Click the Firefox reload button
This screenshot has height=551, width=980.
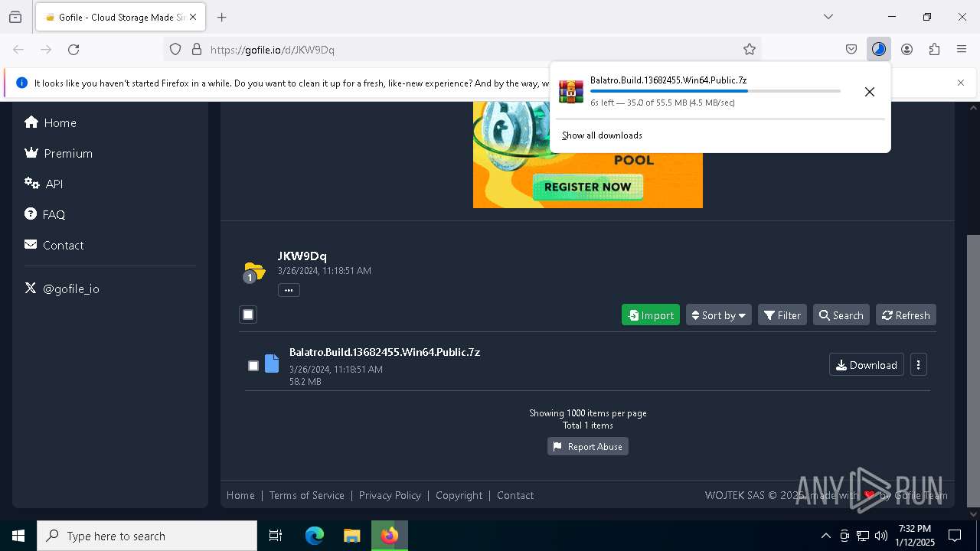(73, 50)
